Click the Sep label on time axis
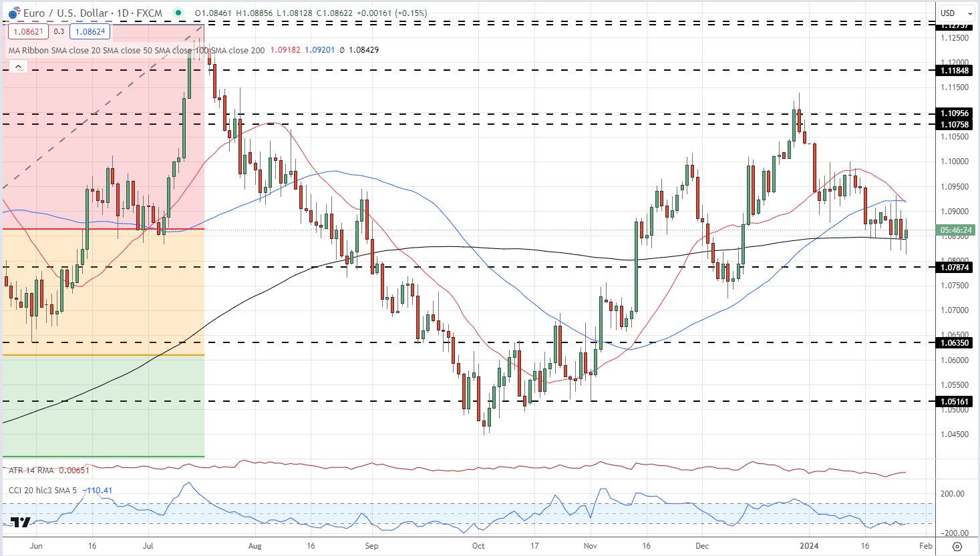 click(371, 545)
